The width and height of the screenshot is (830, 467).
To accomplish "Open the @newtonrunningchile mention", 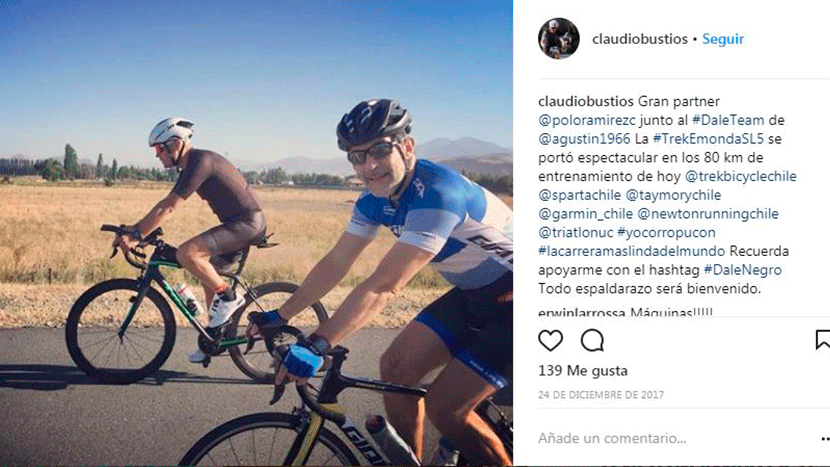I will click(708, 214).
